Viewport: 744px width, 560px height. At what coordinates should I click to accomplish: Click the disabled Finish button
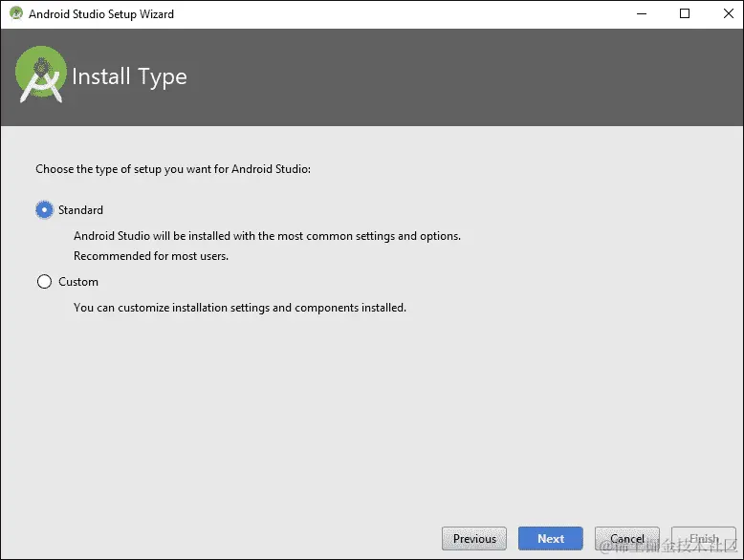[x=704, y=539]
